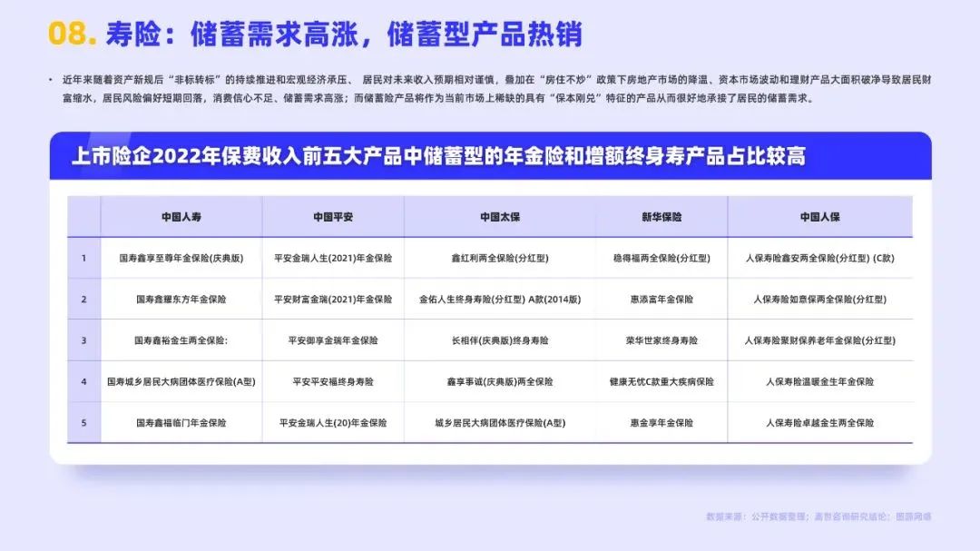Click the cell "人保寿险卓越金生两全保险"
980x551 pixels.
(x=820, y=423)
